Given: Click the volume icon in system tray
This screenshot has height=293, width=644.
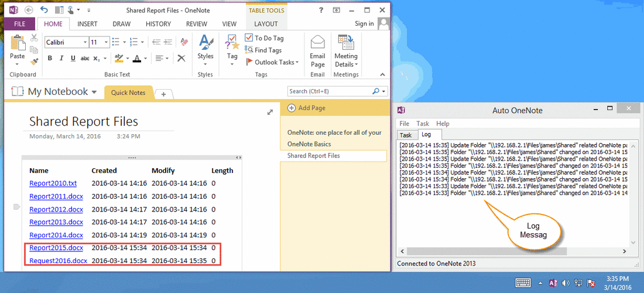Looking at the screenshot, I should [x=566, y=282].
